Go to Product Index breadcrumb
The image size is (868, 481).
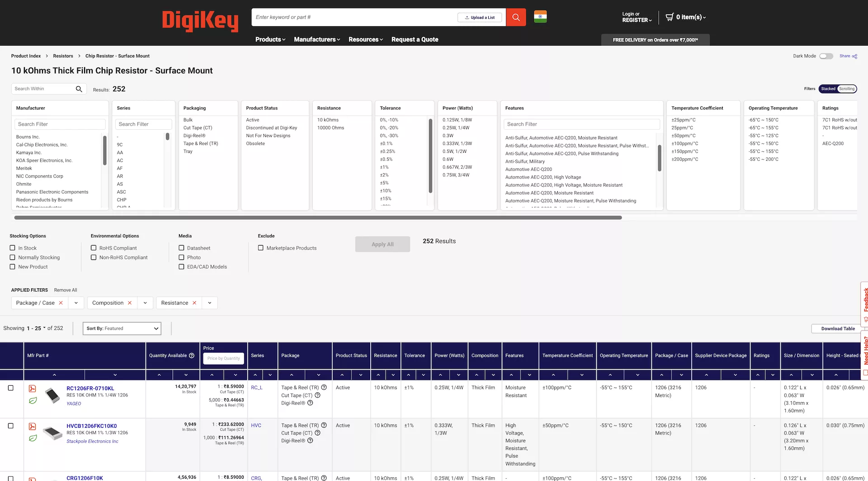pos(26,56)
